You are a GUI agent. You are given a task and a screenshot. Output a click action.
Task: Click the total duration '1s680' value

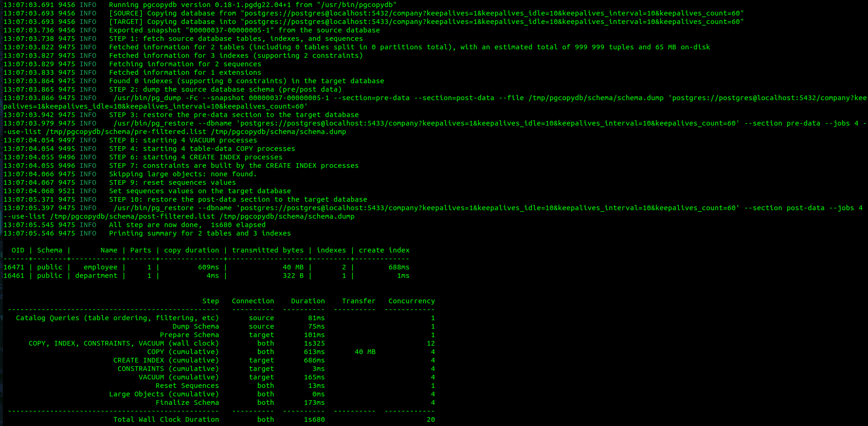coord(314,419)
